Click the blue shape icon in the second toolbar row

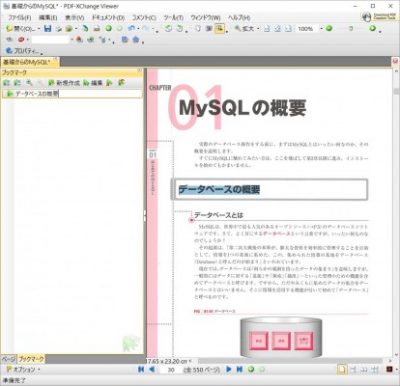pos(125,40)
